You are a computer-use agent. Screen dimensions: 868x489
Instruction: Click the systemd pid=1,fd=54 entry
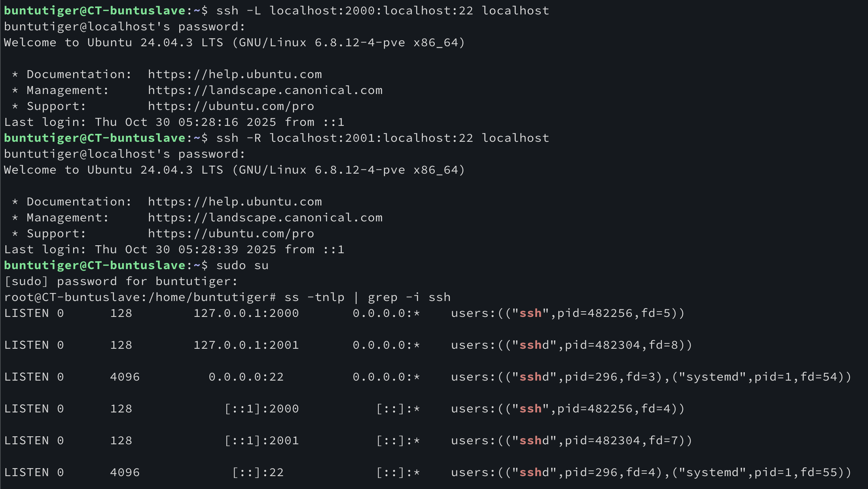pos(761,377)
